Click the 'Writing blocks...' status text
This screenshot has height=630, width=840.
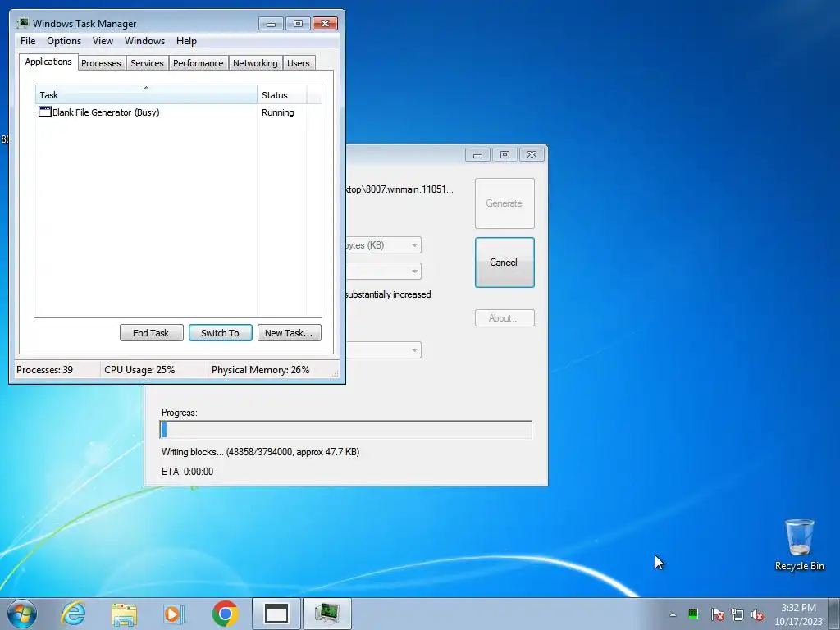[x=260, y=452]
